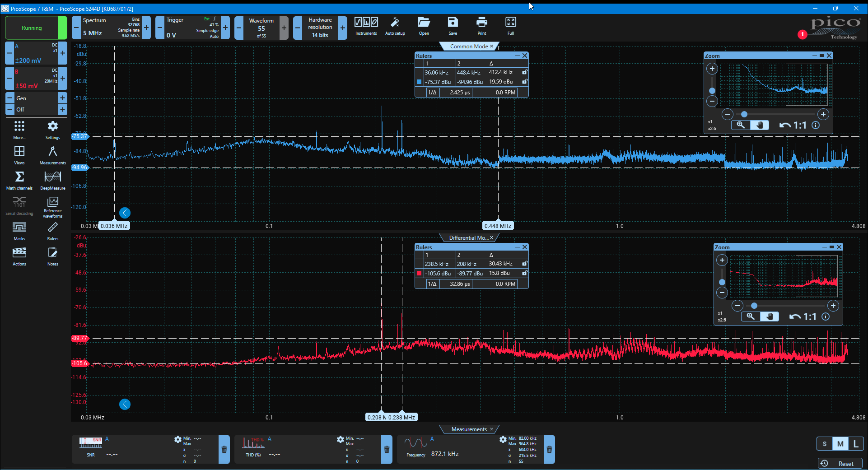Open the THD (%) measurement gear settings
This screenshot has height=470, width=868.
pos(341,439)
